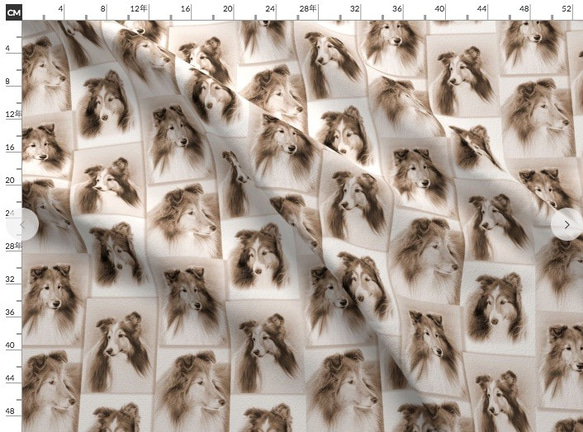Show the next fabric preview image
This screenshot has width=583, height=432.
coord(566,225)
